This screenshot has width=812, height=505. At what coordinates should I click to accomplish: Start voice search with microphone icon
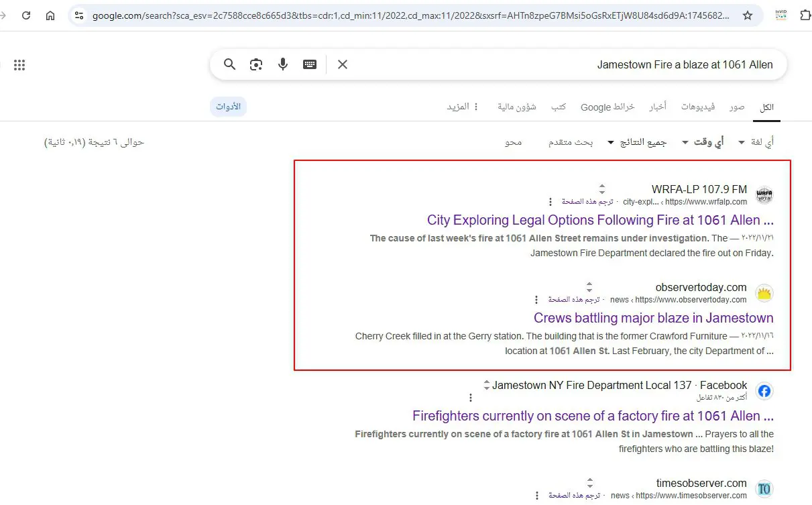[283, 64]
